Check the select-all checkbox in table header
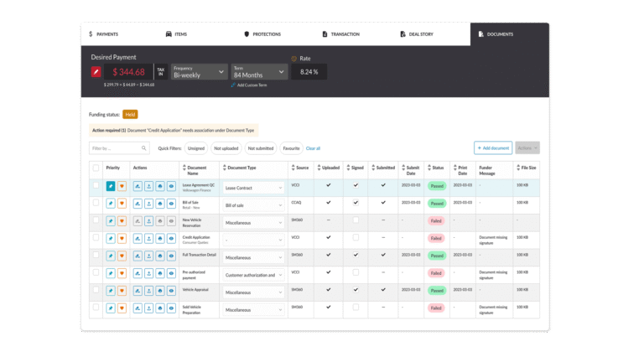The height and width of the screenshot is (362, 644). (96, 168)
